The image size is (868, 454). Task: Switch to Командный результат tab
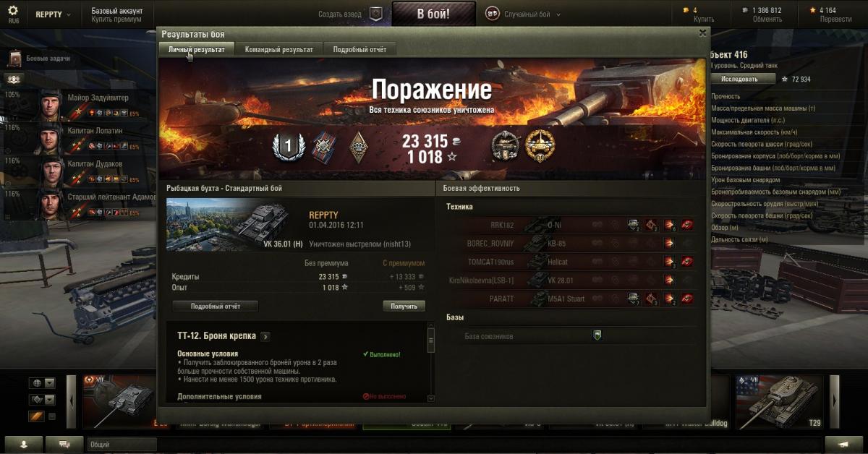tap(279, 49)
